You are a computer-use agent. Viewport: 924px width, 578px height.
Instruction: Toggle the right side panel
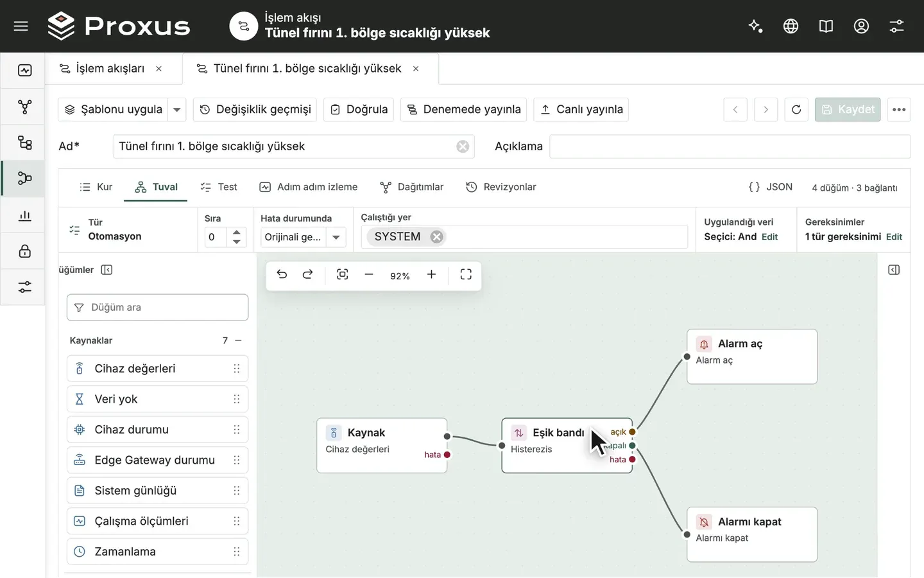click(x=894, y=270)
